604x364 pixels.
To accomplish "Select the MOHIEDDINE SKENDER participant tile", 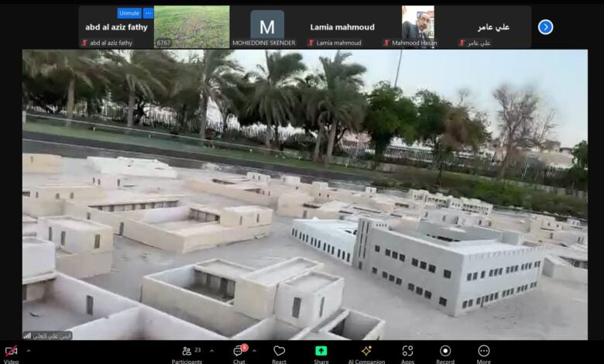I will [x=266, y=27].
